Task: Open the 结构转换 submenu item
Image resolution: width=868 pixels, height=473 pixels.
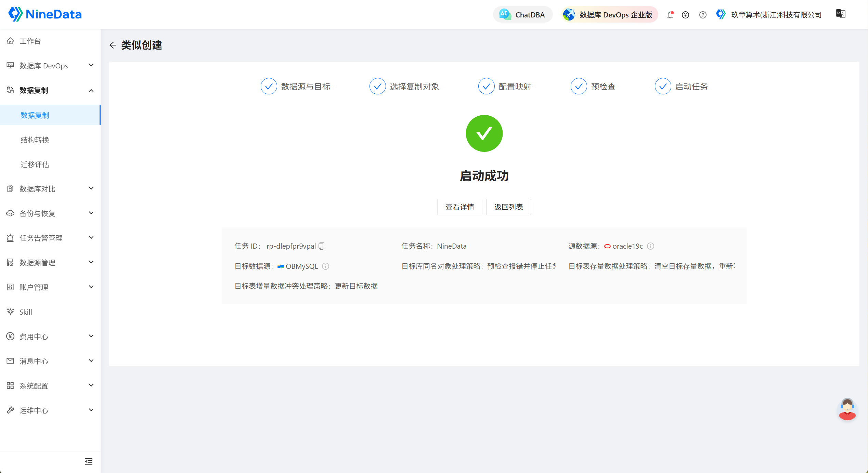Action: click(x=50, y=140)
